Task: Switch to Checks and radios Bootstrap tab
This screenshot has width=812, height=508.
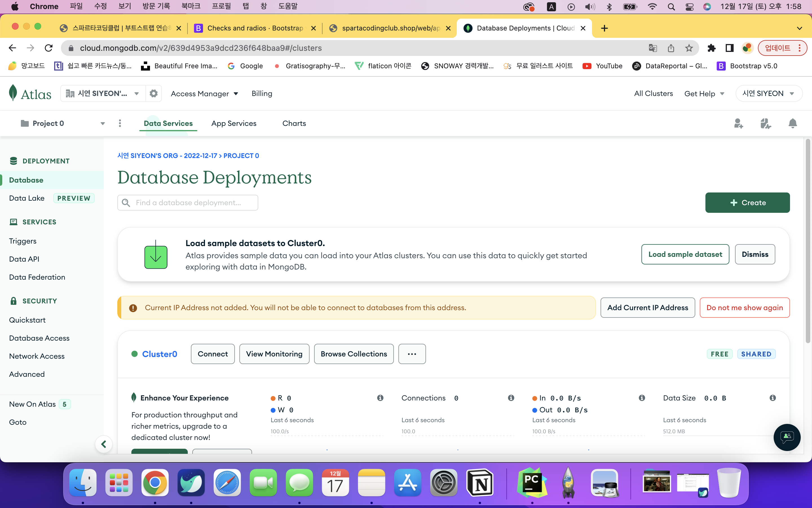Action: (x=255, y=28)
